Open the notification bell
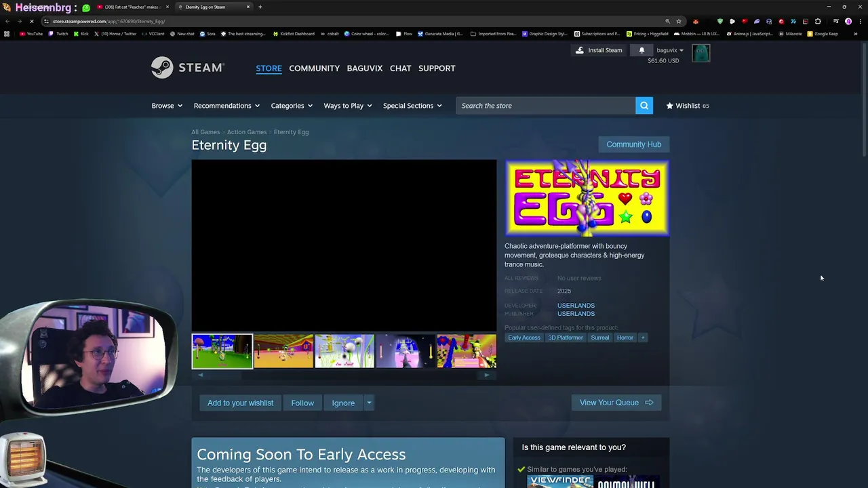 (642, 50)
